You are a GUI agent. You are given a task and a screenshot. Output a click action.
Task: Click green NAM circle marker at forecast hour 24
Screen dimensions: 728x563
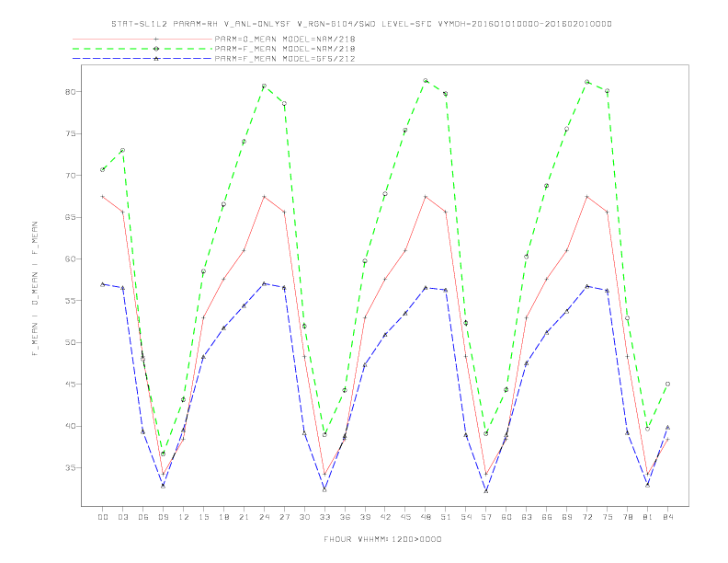264,86
